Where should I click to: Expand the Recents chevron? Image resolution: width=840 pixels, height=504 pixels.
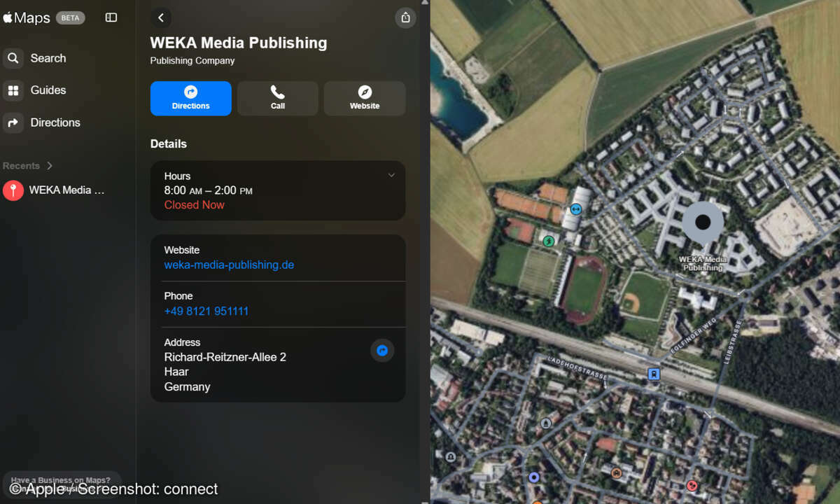tap(50, 166)
